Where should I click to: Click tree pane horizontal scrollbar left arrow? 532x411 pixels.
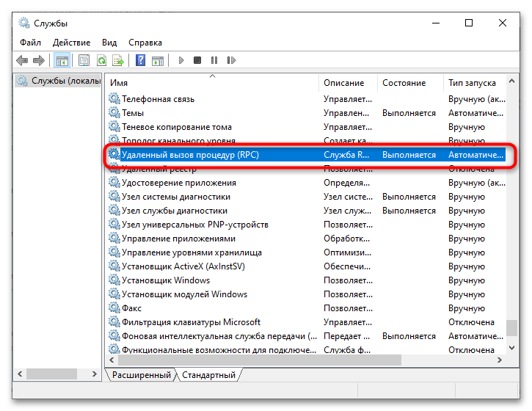pos(20,374)
